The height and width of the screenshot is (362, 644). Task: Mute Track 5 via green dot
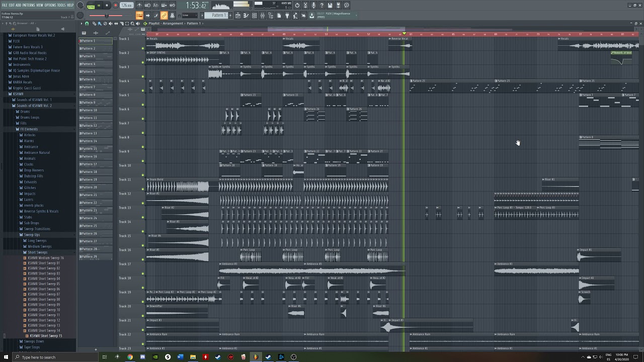pyautogui.click(x=143, y=105)
